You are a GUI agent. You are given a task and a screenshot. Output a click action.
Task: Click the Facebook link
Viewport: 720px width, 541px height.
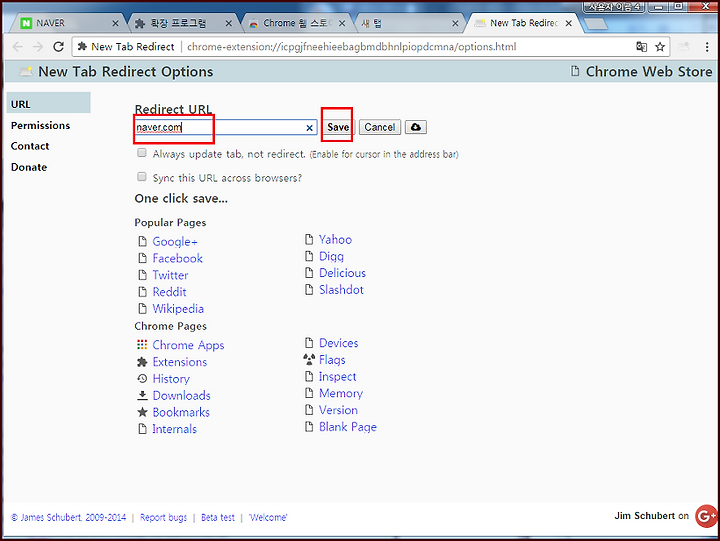177,258
